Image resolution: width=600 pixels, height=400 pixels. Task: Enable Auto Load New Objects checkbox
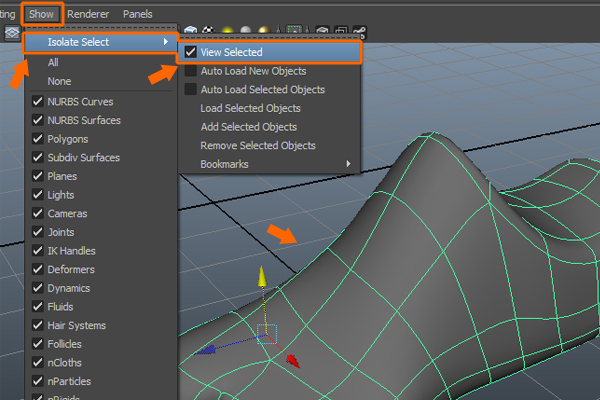point(191,71)
